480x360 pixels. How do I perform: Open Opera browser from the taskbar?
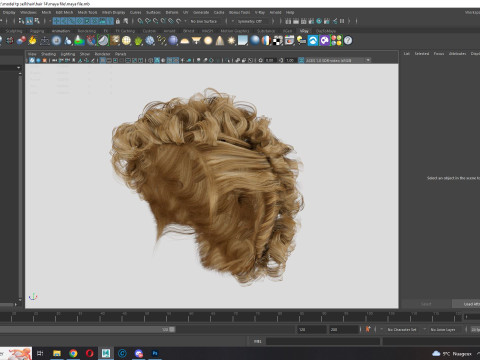coord(89,353)
